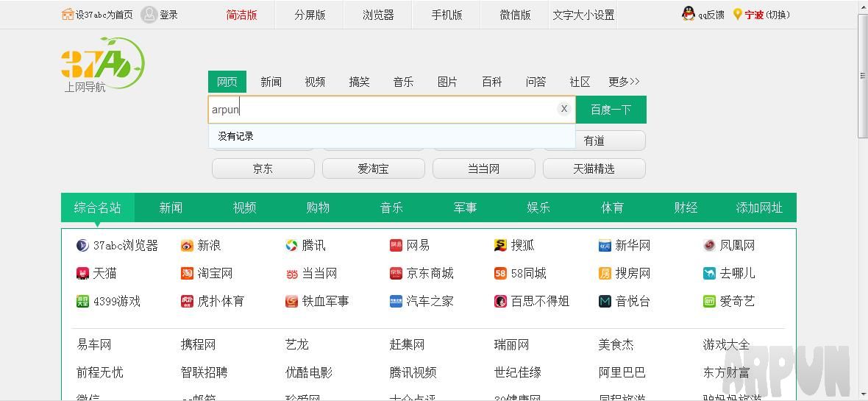
Task: Open the 网易 site icon
Action: tap(396, 245)
